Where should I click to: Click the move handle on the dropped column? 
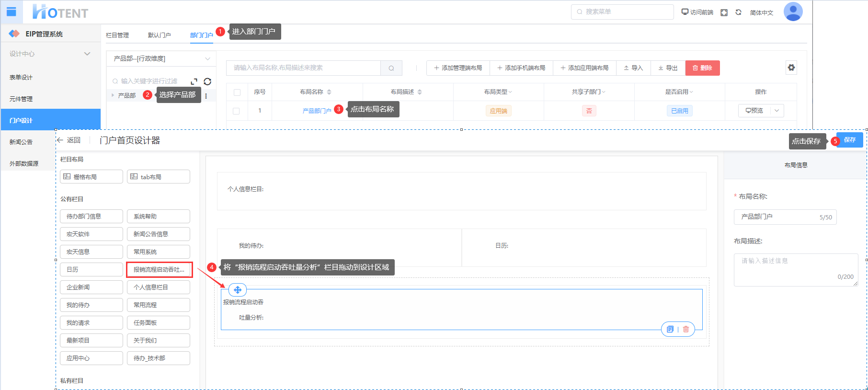coord(238,290)
